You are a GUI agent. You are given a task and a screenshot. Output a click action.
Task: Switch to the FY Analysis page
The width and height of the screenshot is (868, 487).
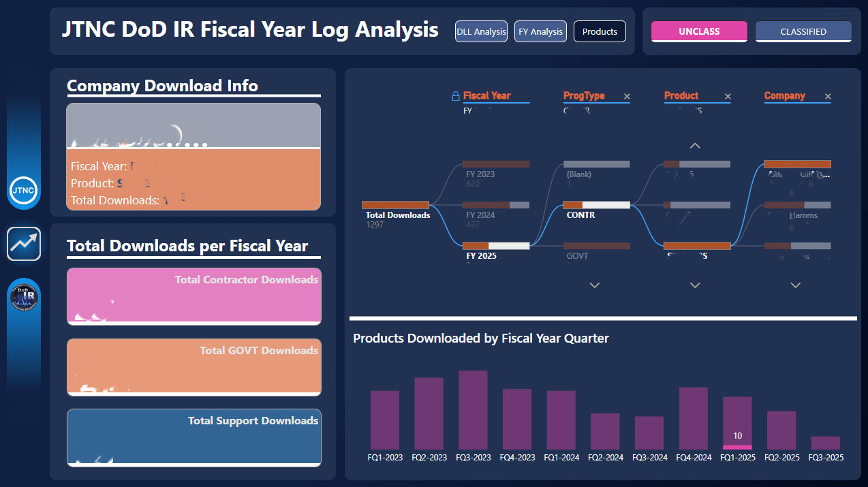point(540,31)
